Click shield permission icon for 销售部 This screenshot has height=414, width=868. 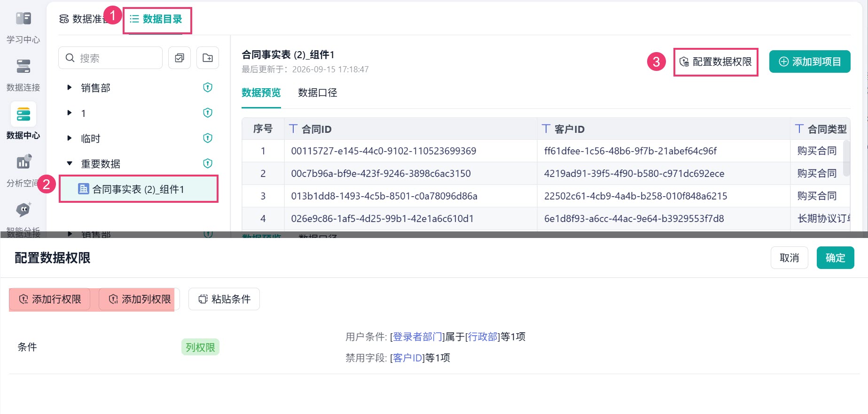tap(208, 87)
